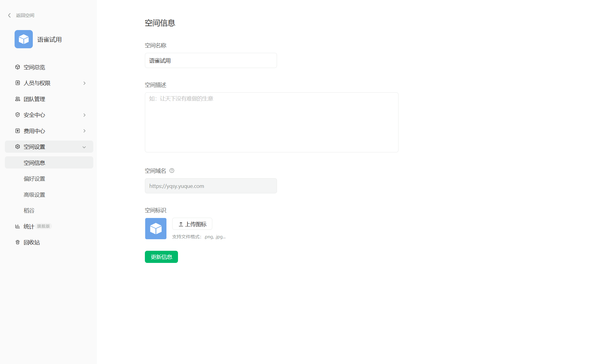Click the help question mark beside 空间域名
The image size is (602, 364).
[x=172, y=171]
